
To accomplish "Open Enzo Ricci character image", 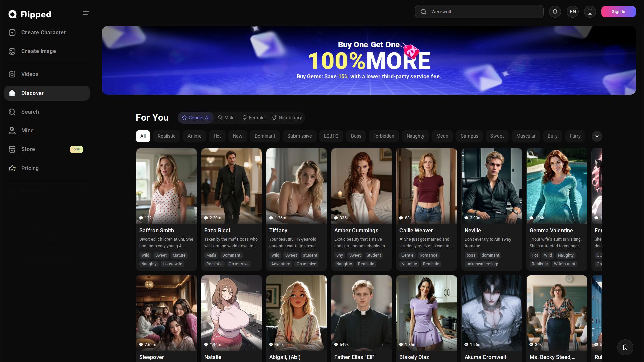I will (231, 186).
